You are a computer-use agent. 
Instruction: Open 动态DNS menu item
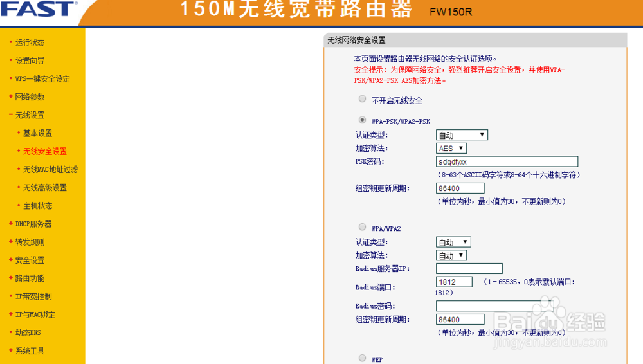coord(28,332)
